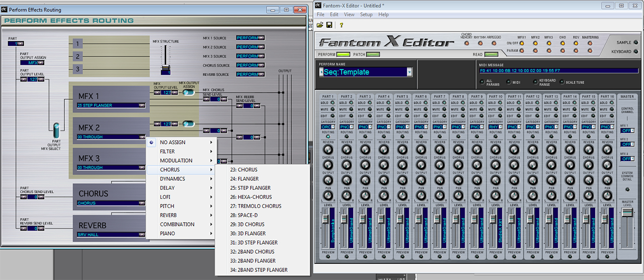This screenshot has height=280, width=644.
Task: Solo Part 1 in the mixer
Action: click(x=334, y=103)
